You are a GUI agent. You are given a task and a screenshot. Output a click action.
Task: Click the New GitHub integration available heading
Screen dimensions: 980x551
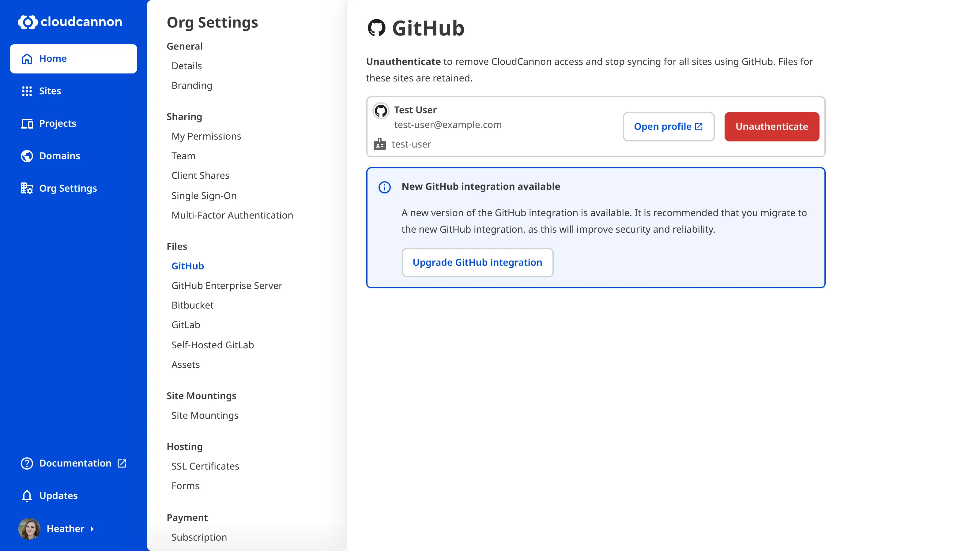(481, 186)
